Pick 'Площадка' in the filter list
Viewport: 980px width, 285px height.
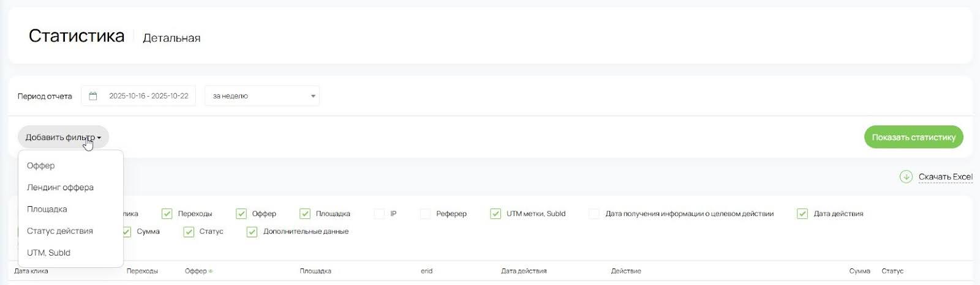(47, 209)
